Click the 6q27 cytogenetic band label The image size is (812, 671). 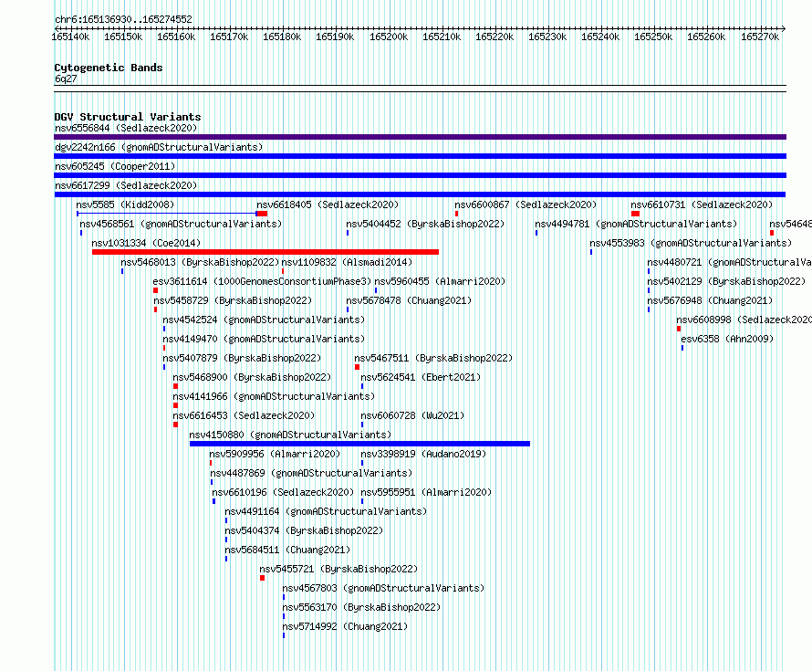pos(66,79)
